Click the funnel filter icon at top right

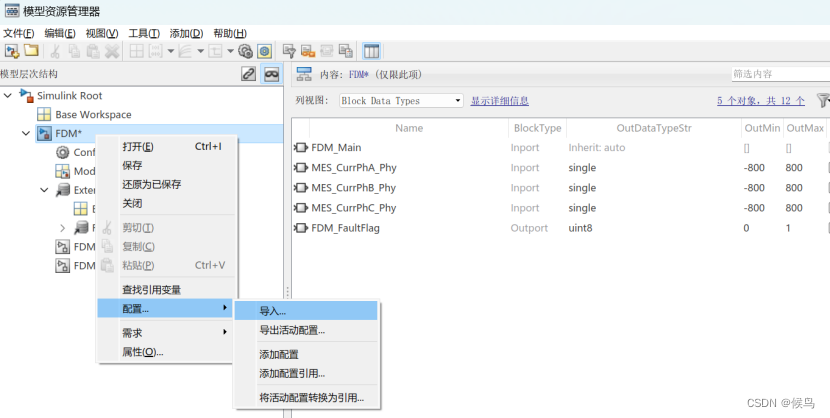click(823, 100)
